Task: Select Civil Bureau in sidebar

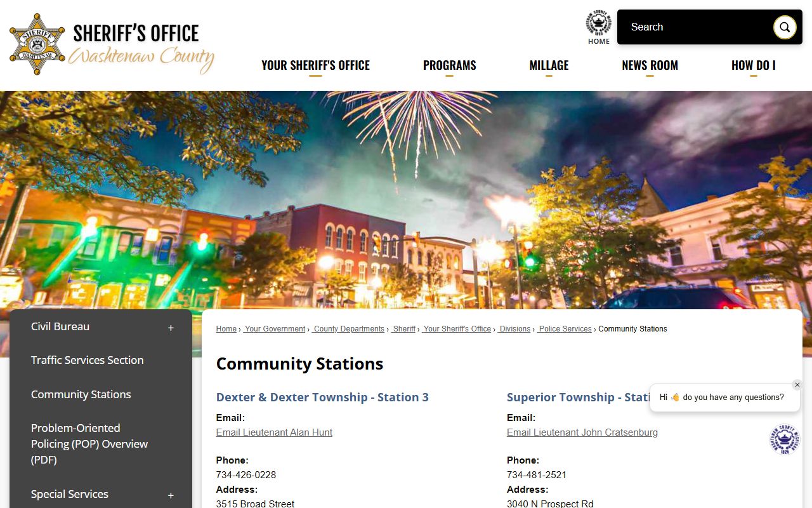Action: pos(60,326)
